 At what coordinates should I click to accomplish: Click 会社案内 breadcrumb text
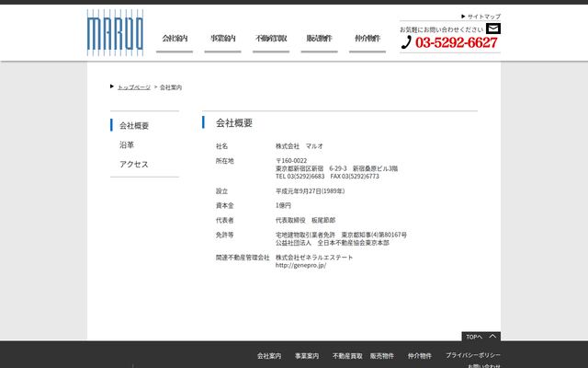[x=171, y=87]
